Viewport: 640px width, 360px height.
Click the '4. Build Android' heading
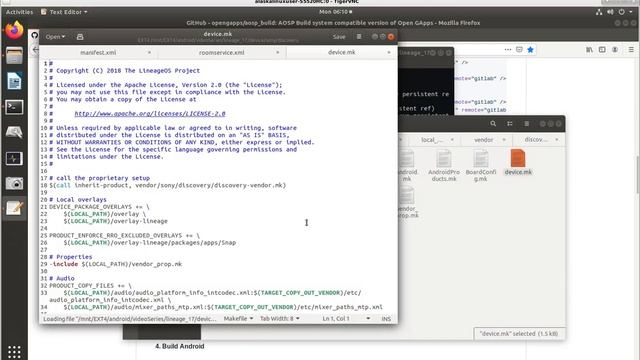pyautogui.click(x=180, y=346)
